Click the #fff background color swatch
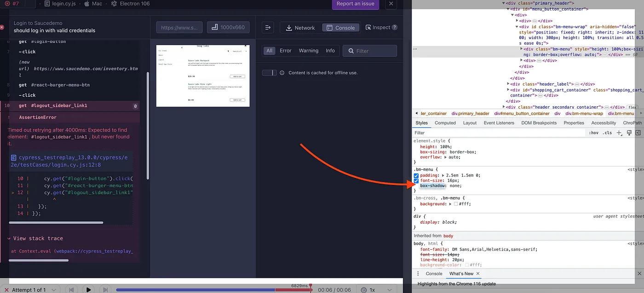The image size is (644, 293). click(455, 204)
